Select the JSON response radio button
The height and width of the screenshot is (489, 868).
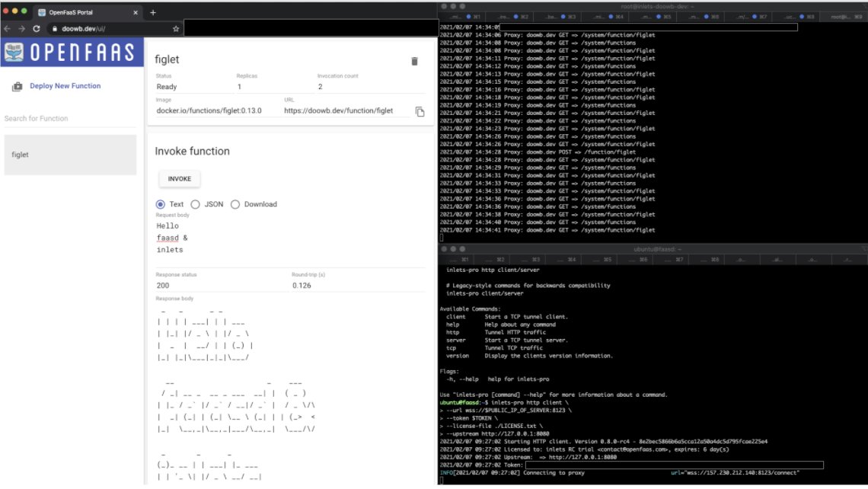[x=196, y=204]
